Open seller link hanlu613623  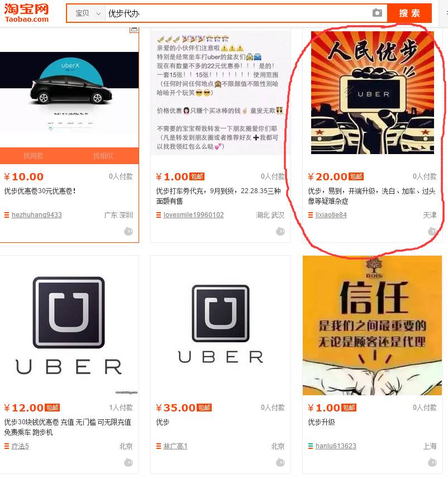pyautogui.click(x=336, y=446)
